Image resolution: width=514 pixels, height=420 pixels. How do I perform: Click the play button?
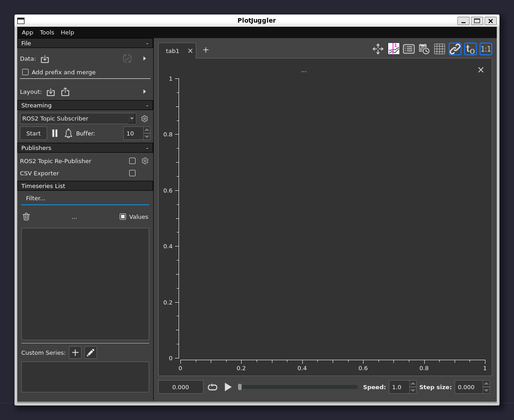(228, 387)
